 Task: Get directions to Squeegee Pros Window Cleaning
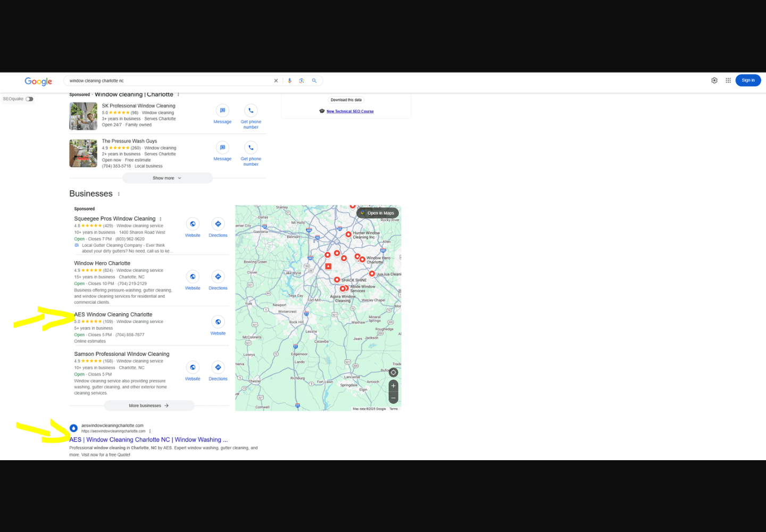pos(218,228)
